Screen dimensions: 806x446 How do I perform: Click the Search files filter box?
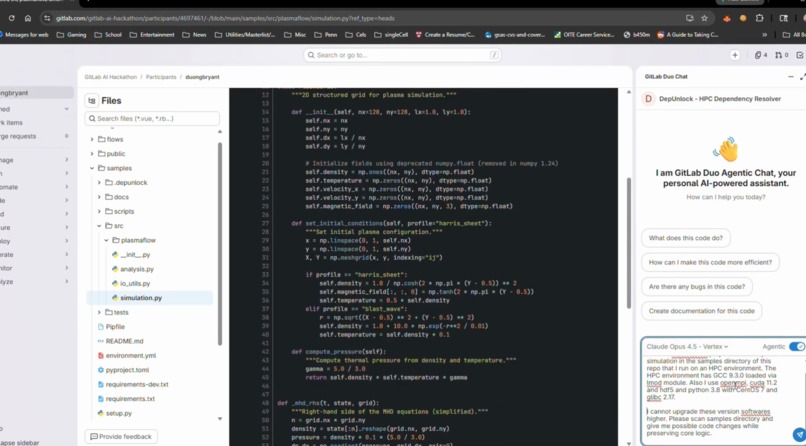pos(152,118)
